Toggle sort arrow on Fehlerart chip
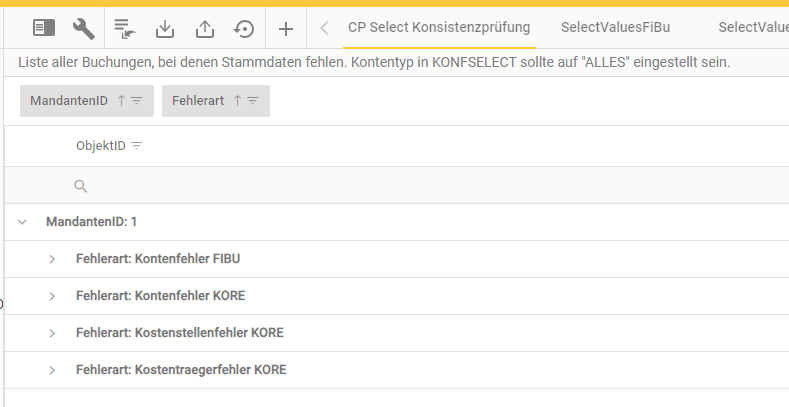Viewport: 789px width, 407px height. (x=237, y=101)
